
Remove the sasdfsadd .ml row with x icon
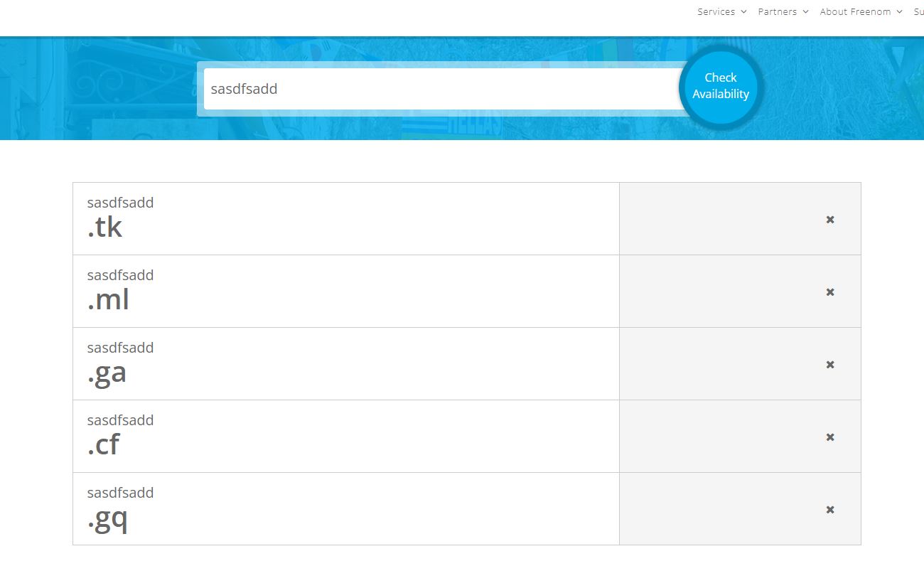click(829, 292)
